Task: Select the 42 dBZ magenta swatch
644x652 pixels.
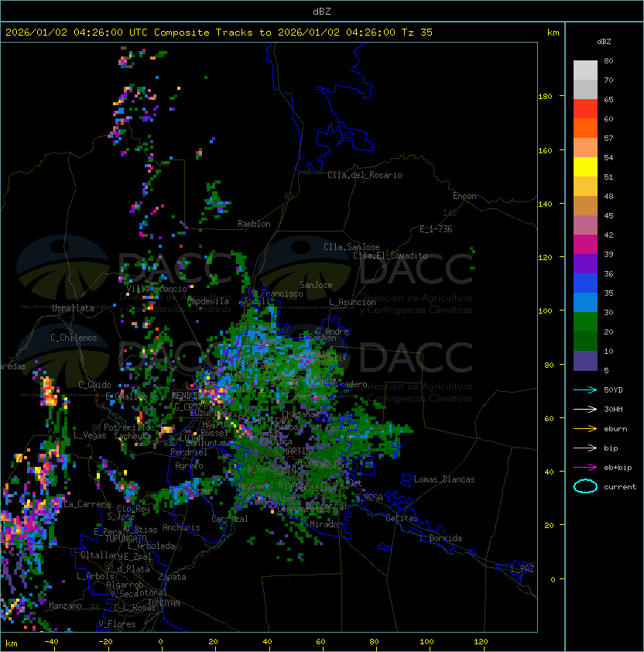Action: [x=585, y=244]
